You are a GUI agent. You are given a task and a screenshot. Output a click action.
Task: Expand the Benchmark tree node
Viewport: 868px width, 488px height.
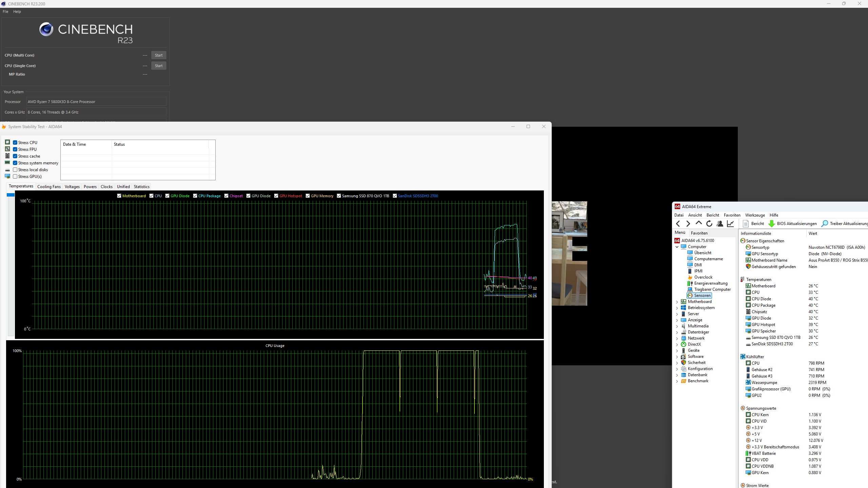pos(677,381)
